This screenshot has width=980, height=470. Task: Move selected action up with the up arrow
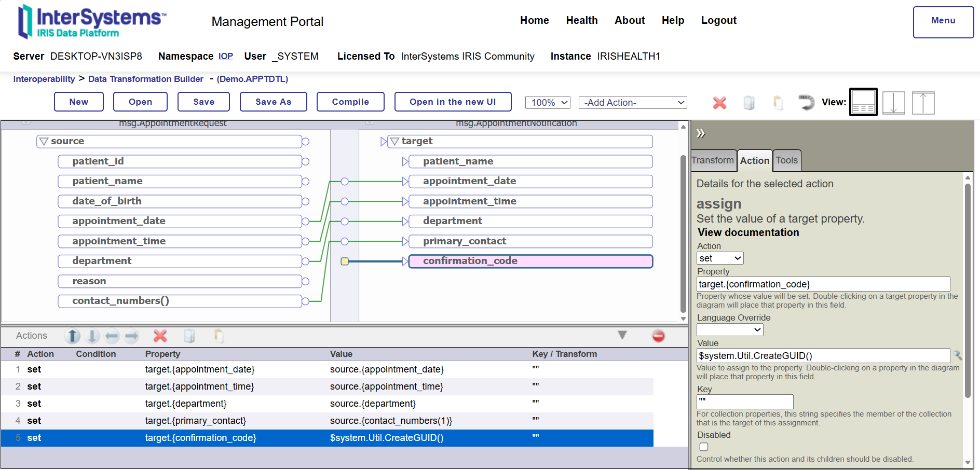pos(73,336)
